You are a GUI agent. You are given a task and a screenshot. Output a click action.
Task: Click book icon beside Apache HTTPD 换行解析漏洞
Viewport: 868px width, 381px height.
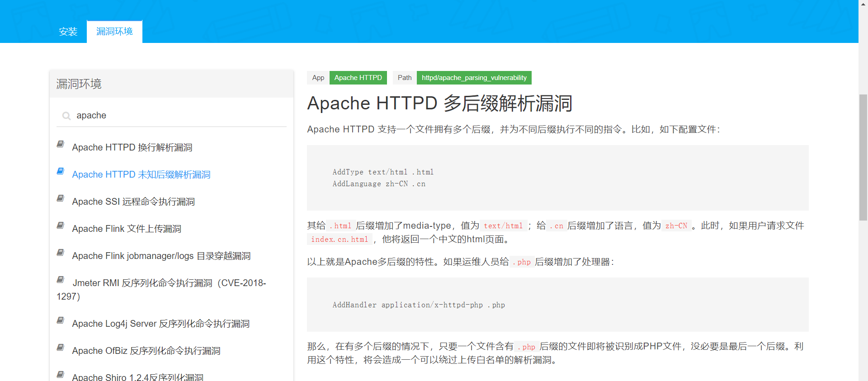tap(60, 144)
